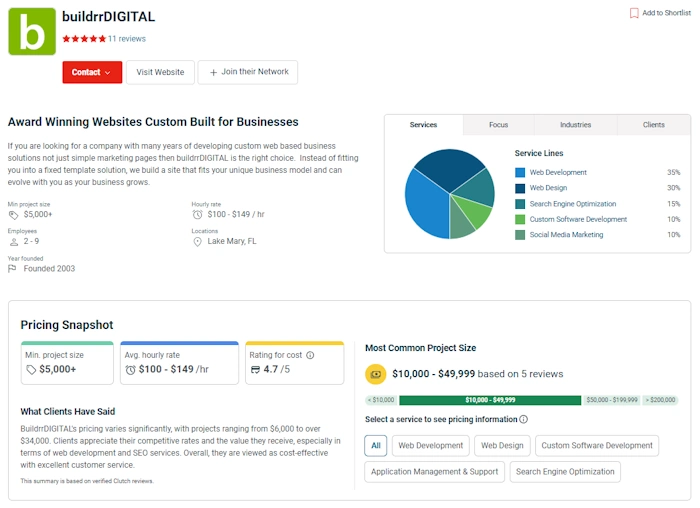The image size is (700, 508).
Task: Click the Pricing Snapshot heading
Action: tap(67, 325)
